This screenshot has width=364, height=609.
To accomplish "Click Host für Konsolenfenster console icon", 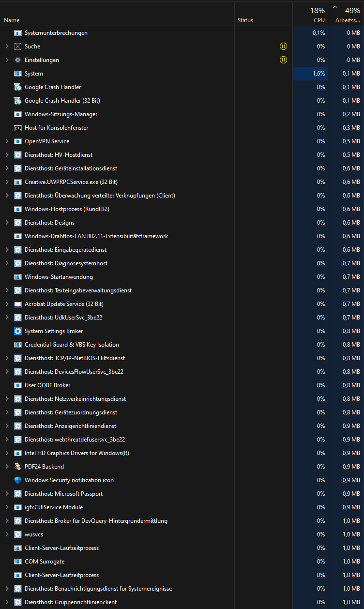I will pyautogui.click(x=18, y=128).
